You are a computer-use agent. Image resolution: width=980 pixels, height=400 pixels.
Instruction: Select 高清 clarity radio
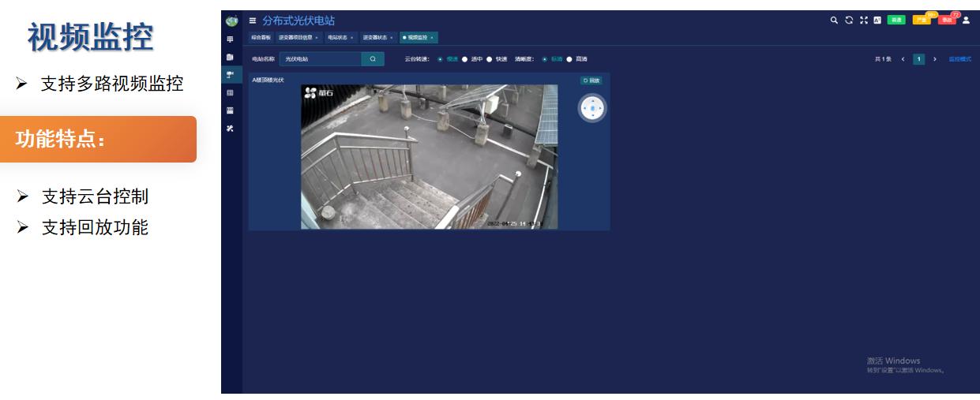click(x=569, y=59)
